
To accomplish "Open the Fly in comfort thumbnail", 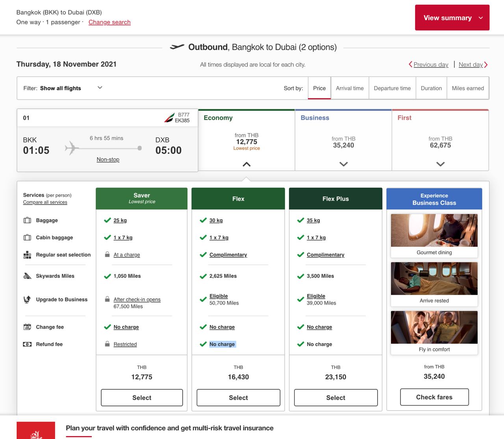I will [434, 333].
